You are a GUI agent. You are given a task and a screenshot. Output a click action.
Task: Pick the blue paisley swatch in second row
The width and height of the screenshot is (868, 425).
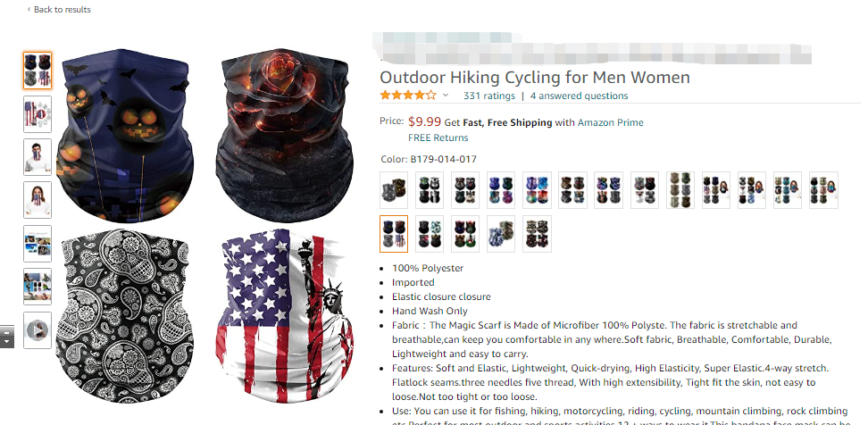pos(501,234)
